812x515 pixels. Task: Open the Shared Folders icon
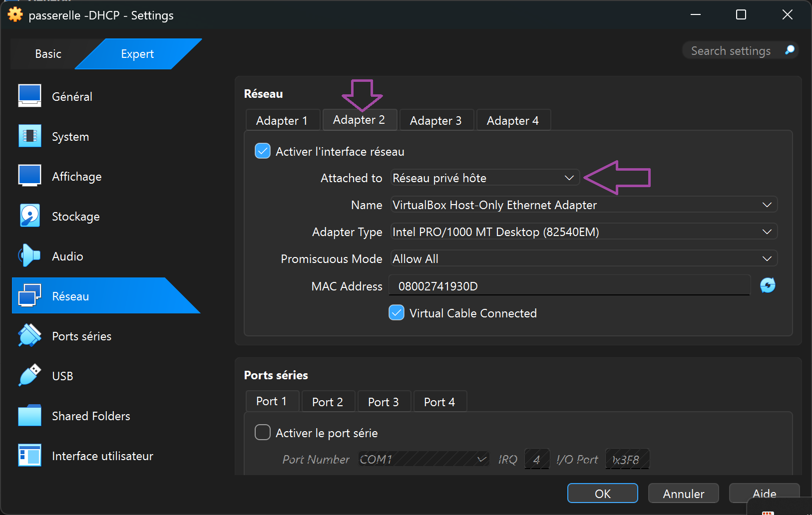(29, 415)
